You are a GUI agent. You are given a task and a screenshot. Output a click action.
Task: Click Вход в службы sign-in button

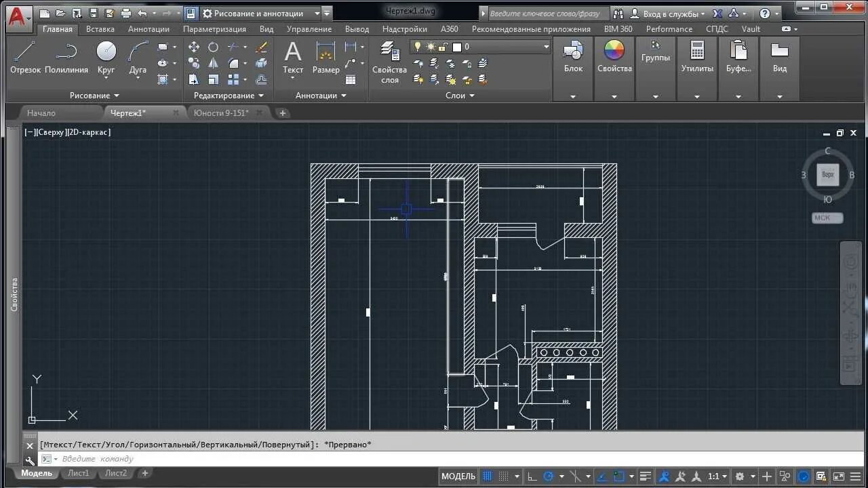pyautogui.click(x=668, y=14)
